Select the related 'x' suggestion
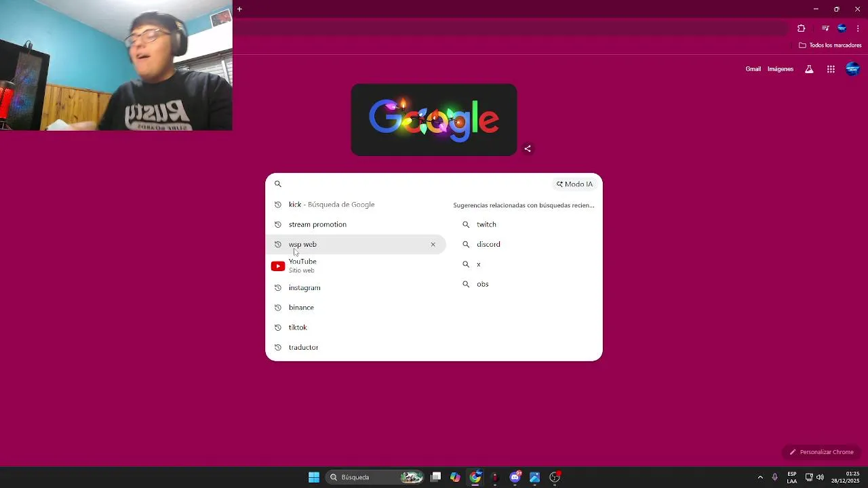 tap(526, 264)
